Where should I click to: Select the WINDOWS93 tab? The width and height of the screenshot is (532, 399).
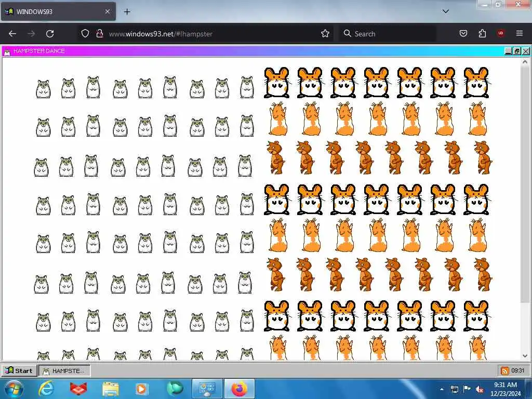[59, 11]
